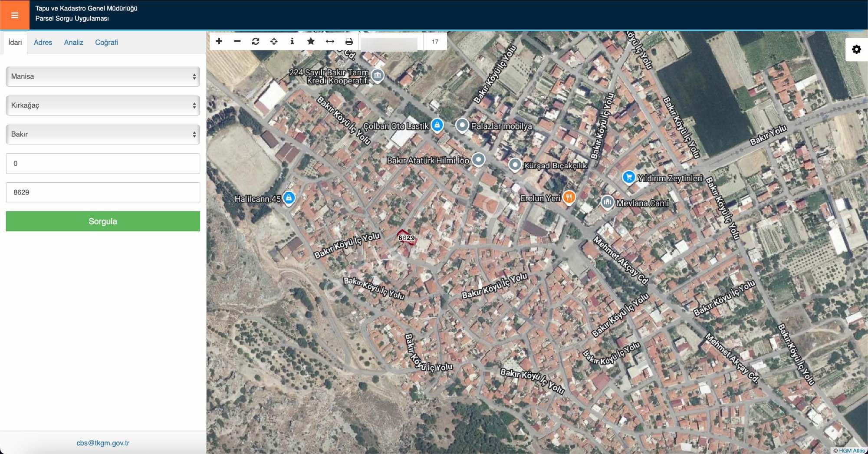Zoom out with the minus icon
This screenshot has height=454, width=868.
(x=237, y=41)
